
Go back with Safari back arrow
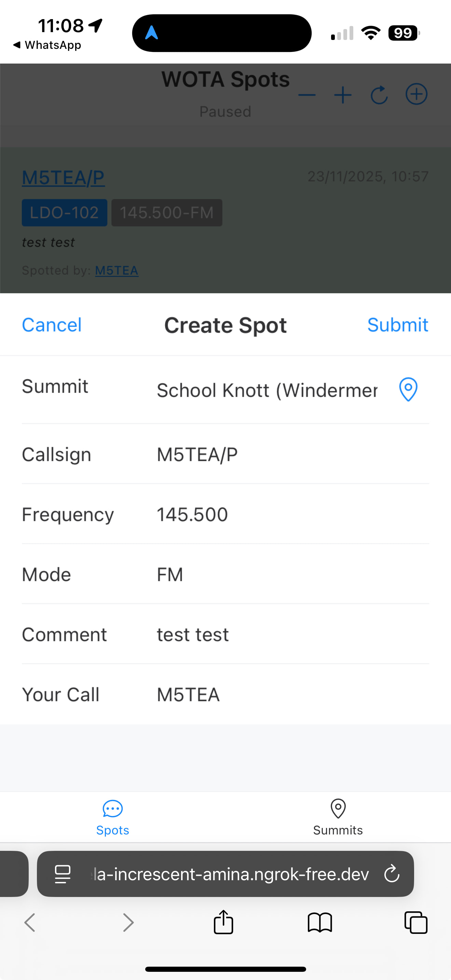30,923
